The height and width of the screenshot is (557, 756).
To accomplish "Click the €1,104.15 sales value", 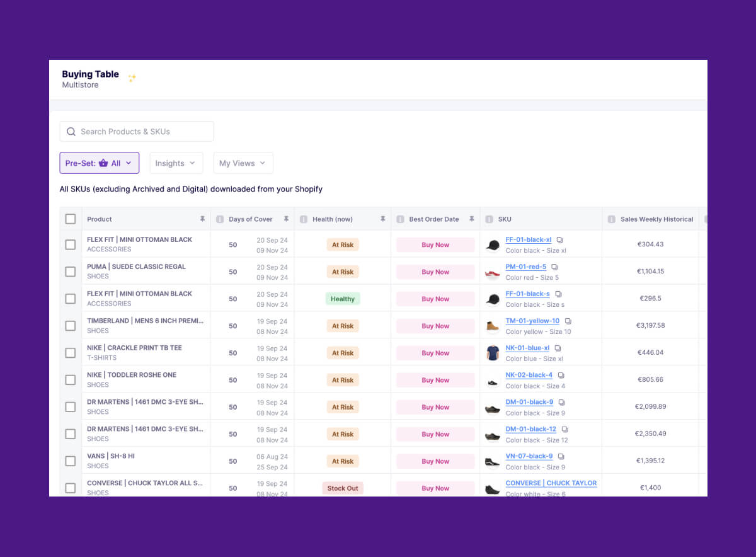I will (651, 272).
